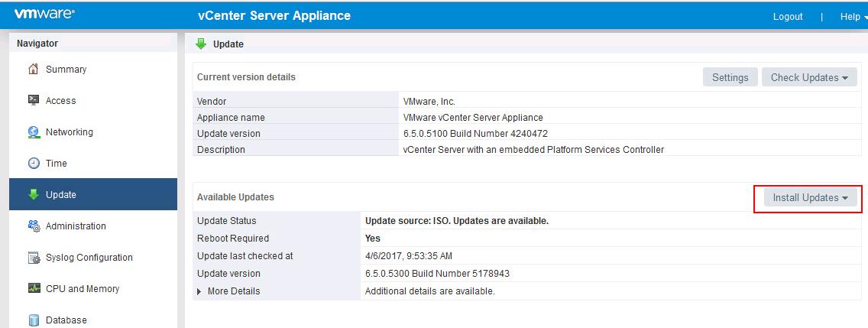
Task: Click the Time clock icon
Action: [34, 164]
